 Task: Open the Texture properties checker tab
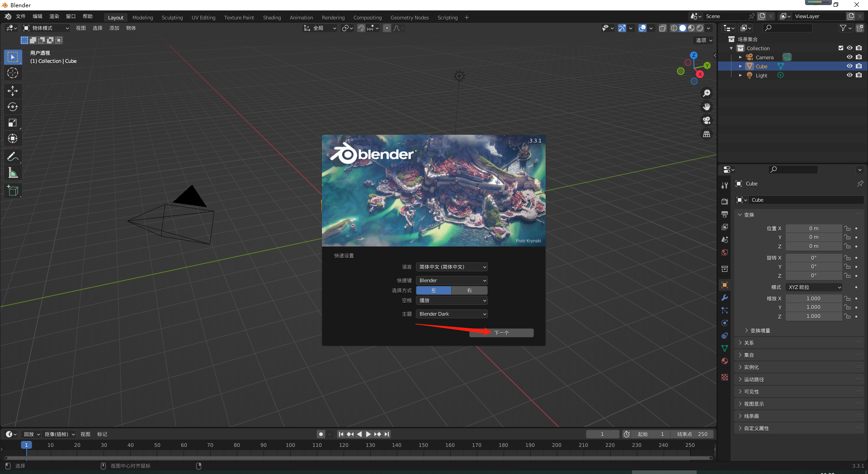(x=725, y=377)
